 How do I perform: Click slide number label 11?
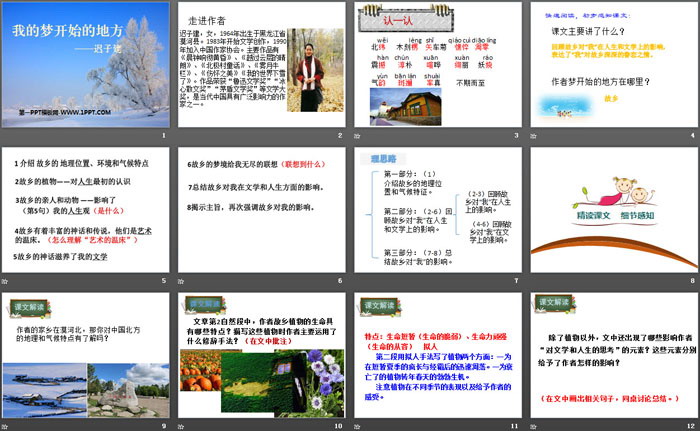coord(514,426)
